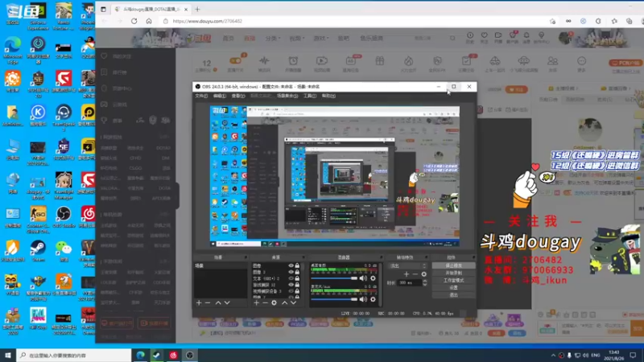Click the OBS icon on the taskbar
The width and height of the screenshot is (644, 362).
(189, 355)
